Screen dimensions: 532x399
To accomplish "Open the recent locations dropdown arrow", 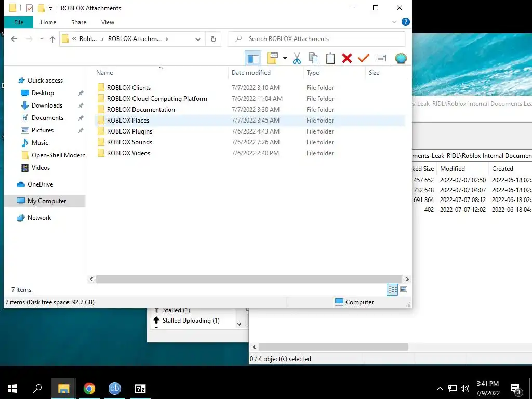I will coord(42,39).
